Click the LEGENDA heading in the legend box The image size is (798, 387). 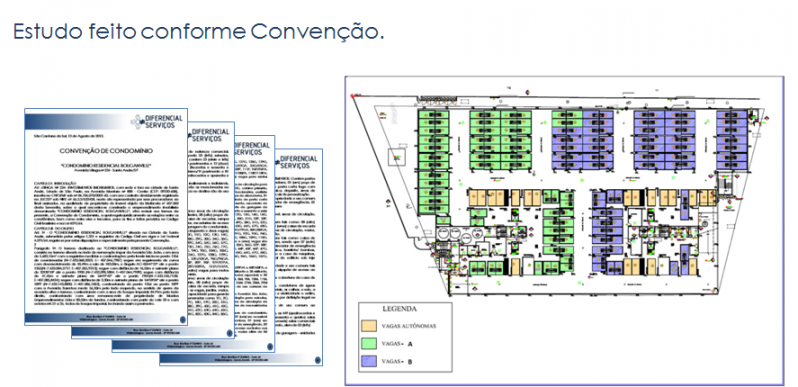[400, 309]
